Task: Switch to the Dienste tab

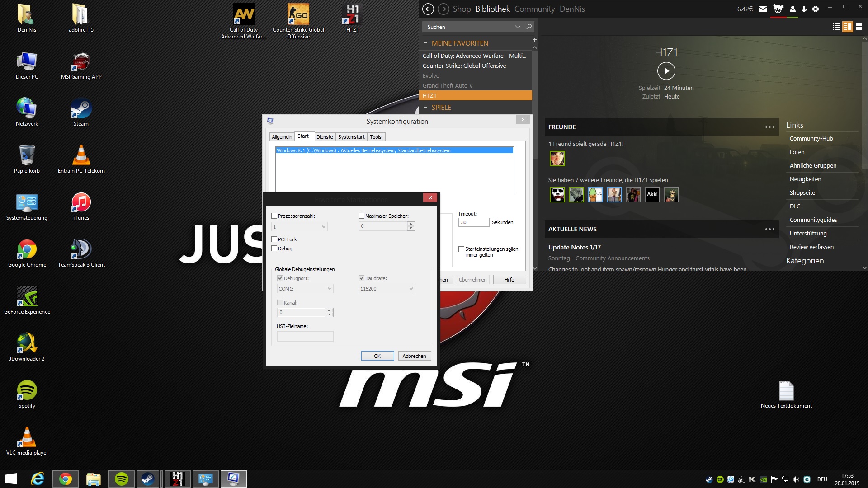Action: click(x=324, y=137)
